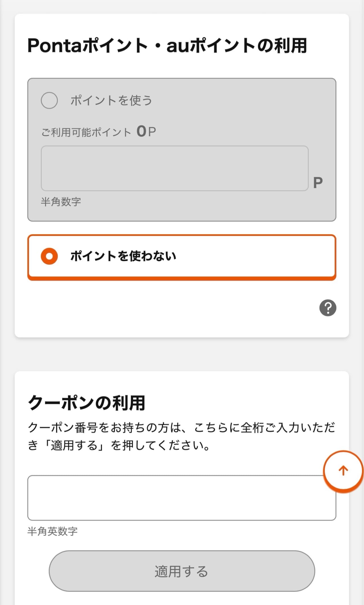This screenshot has height=605, width=364.
Task: Click the Pontaポイント・auポイントの利用 heading
Action: [x=167, y=45]
